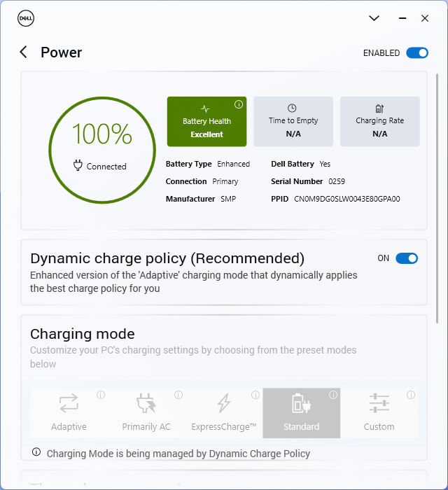Select the Adaptive charging mode
The width and height of the screenshot is (448, 490).
[x=69, y=412]
